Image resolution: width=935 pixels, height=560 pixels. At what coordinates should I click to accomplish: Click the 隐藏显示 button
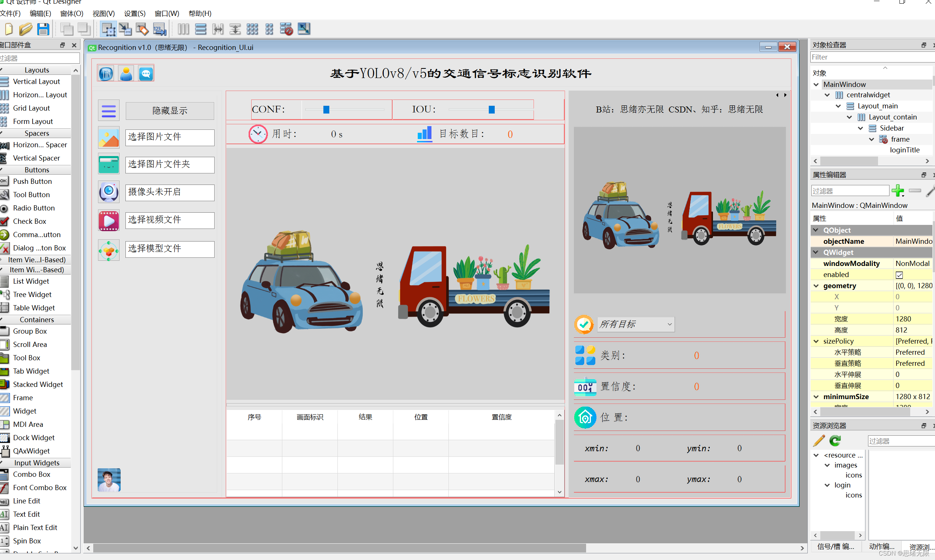[169, 111]
